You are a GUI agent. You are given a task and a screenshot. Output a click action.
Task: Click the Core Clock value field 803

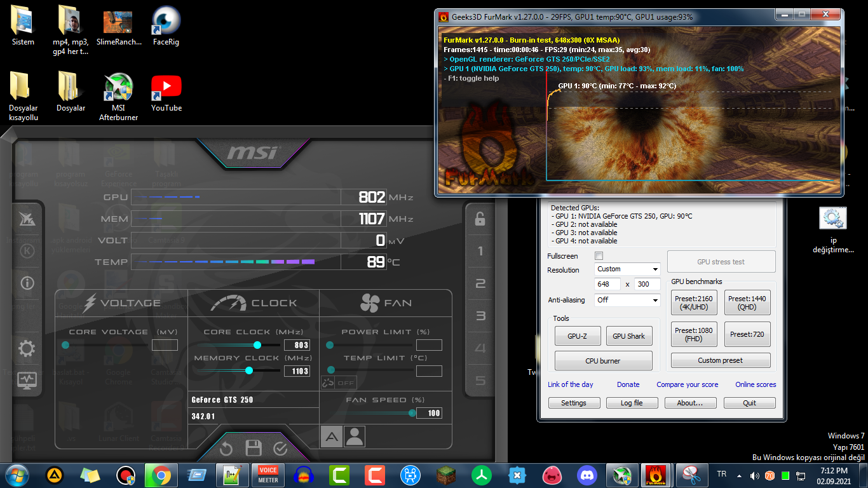[297, 345]
